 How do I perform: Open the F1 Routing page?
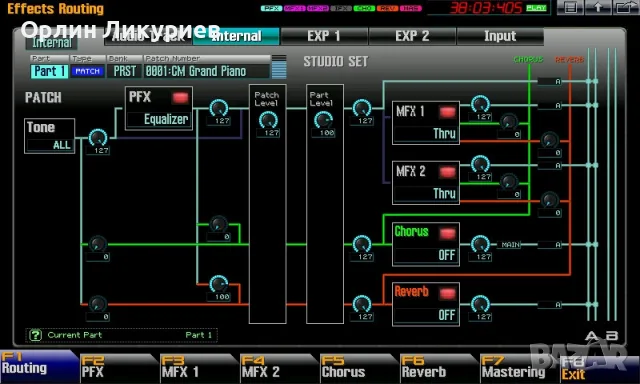pos(39,366)
